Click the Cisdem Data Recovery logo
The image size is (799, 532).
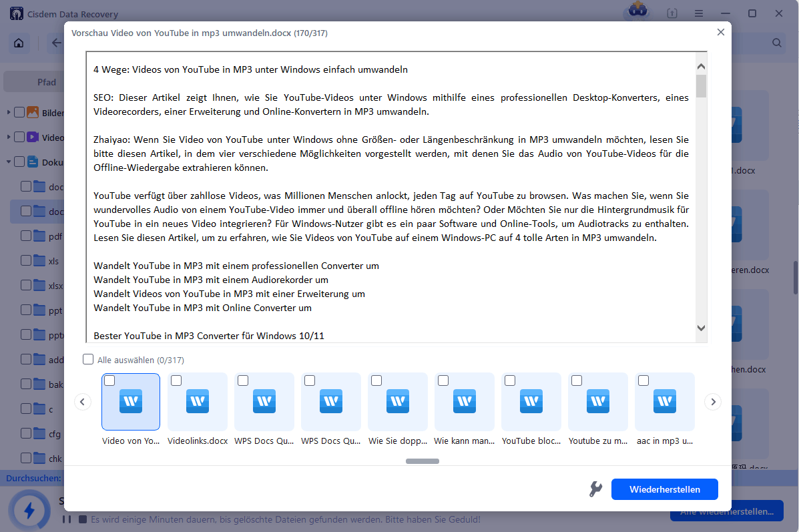coord(16,13)
